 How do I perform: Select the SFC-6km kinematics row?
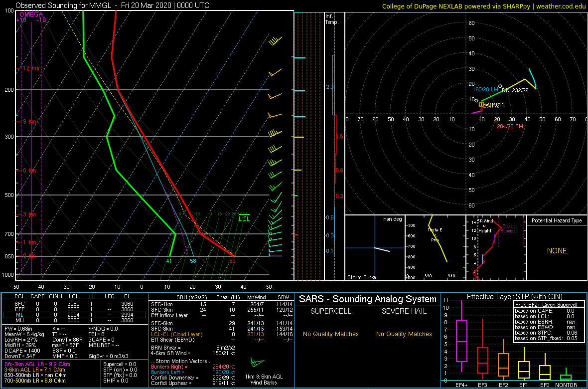(x=221, y=324)
